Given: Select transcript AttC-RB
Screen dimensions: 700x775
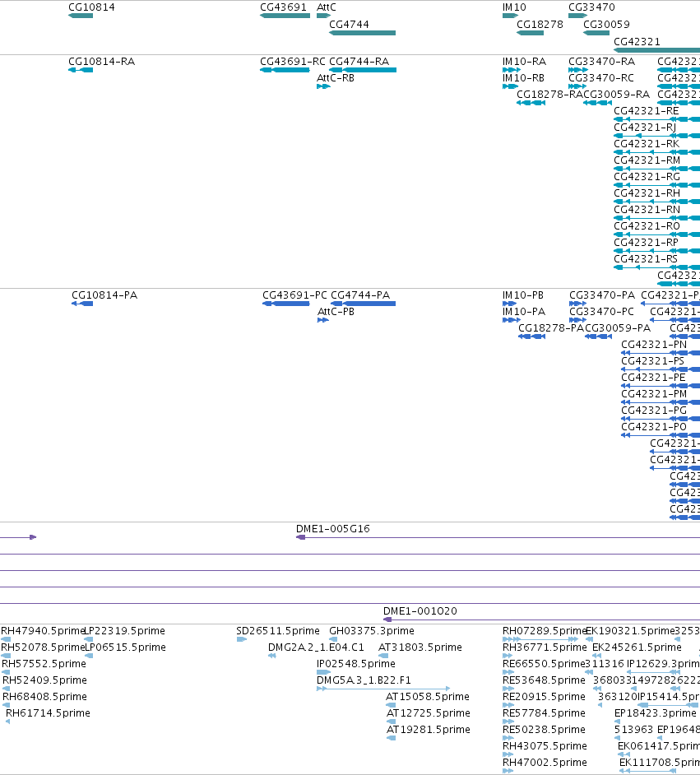Looking at the screenshot, I should click(336, 78).
